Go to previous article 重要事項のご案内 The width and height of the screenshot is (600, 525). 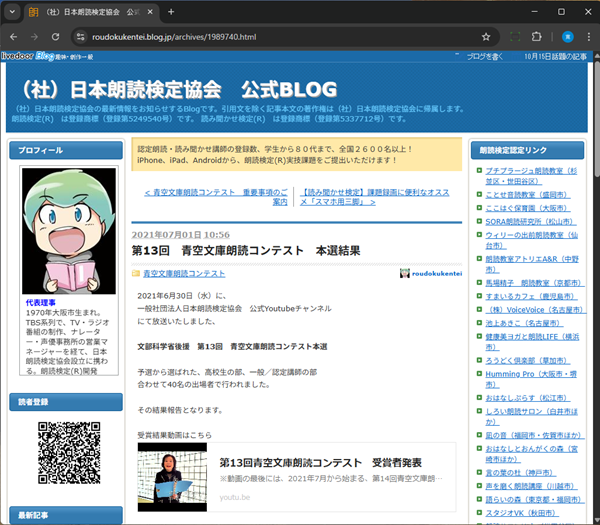click(x=217, y=196)
